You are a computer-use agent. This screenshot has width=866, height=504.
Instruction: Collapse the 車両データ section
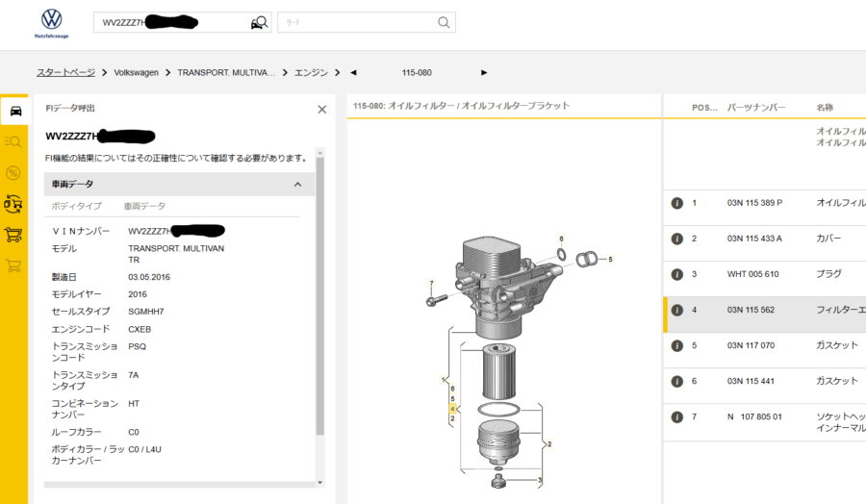pyautogui.click(x=297, y=185)
